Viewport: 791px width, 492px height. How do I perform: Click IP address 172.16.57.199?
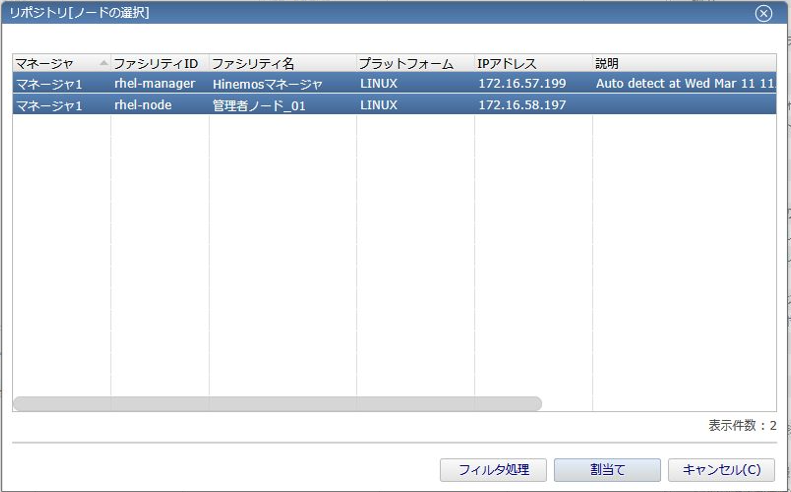pos(522,83)
